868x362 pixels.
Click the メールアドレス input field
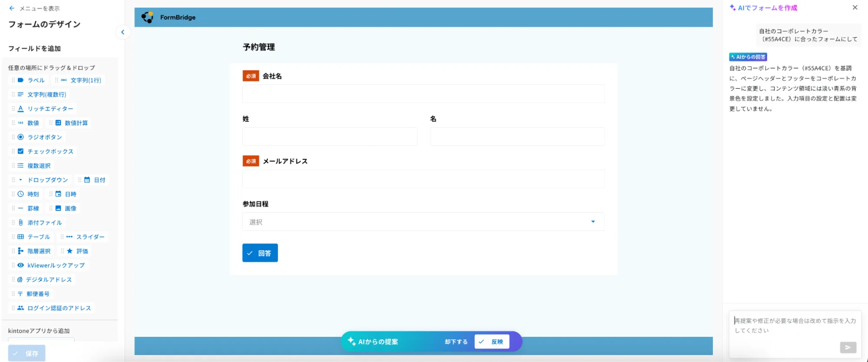(423, 179)
